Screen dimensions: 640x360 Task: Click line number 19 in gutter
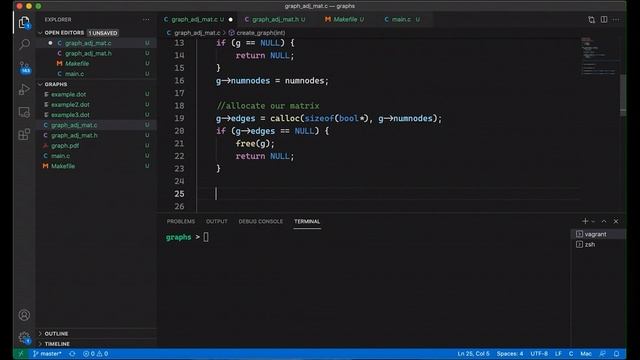179,118
